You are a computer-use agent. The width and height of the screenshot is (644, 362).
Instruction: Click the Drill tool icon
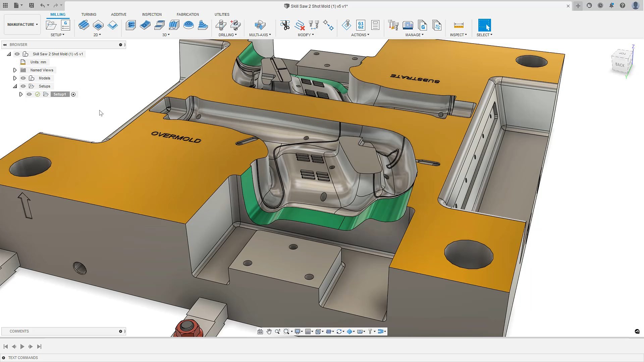[x=221, y=25]
